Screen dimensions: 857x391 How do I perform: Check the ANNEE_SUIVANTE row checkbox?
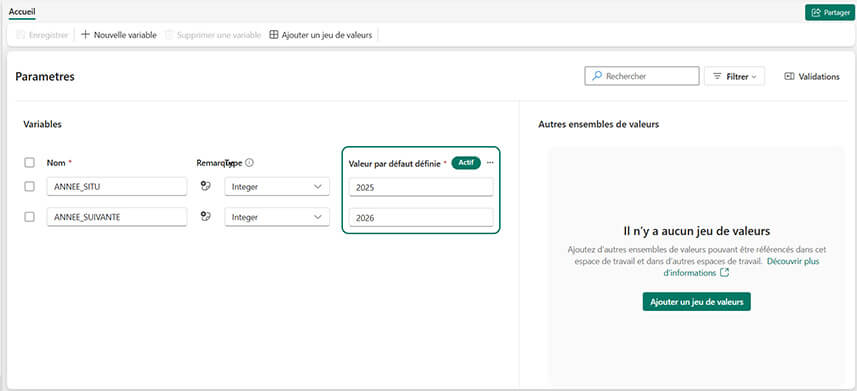click(x=30, y=217)
